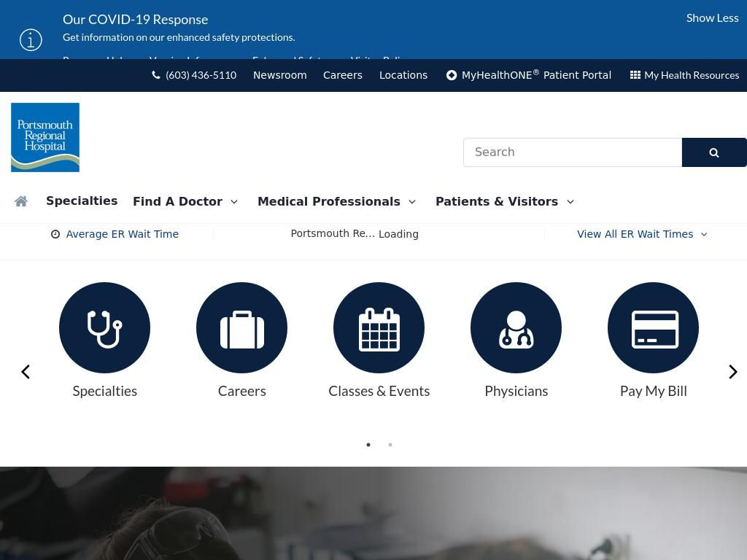This screenshot has width=747, height=560.
Task: Expand Medical Professionals chevron
Action: point(412,202)
